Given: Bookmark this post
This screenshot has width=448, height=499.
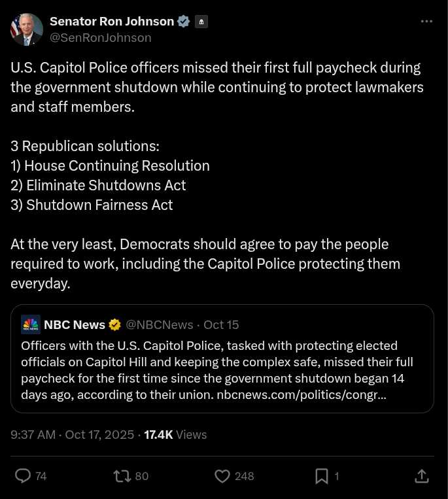Looking at the screenshot, I should pos(322,476).
